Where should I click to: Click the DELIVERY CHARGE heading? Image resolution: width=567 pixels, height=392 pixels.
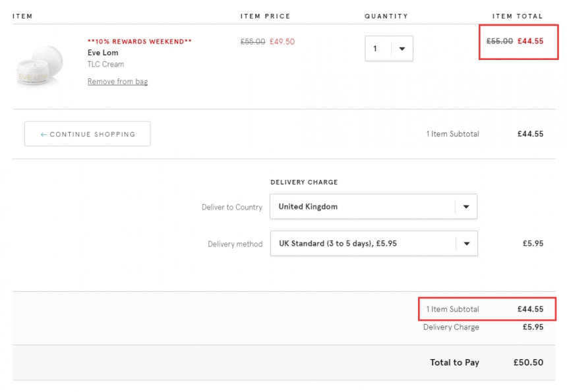pos(304,182)
